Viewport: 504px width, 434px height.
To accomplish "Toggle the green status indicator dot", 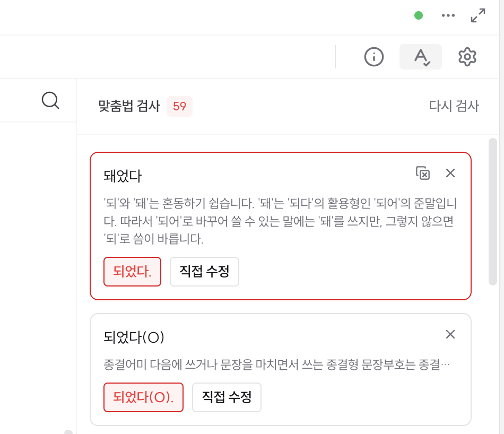I will [418, 15].
